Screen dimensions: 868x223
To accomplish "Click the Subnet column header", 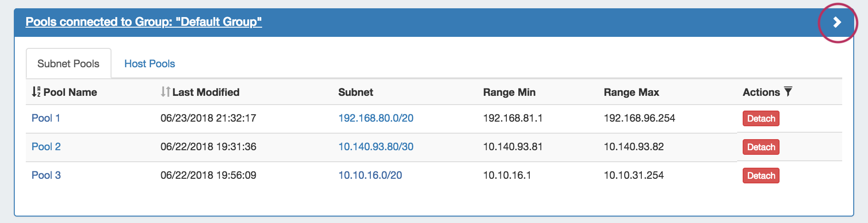I will 355,92.
